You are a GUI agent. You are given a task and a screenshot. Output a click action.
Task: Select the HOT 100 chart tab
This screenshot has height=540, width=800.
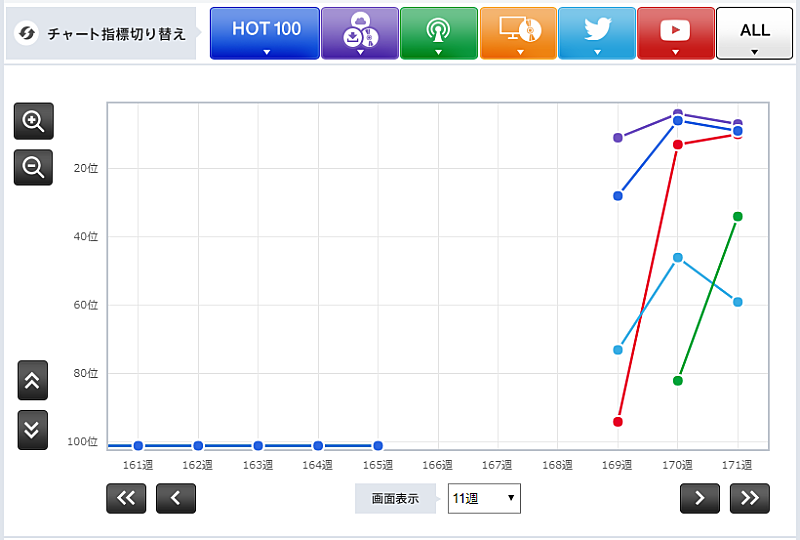coord(265,33)
